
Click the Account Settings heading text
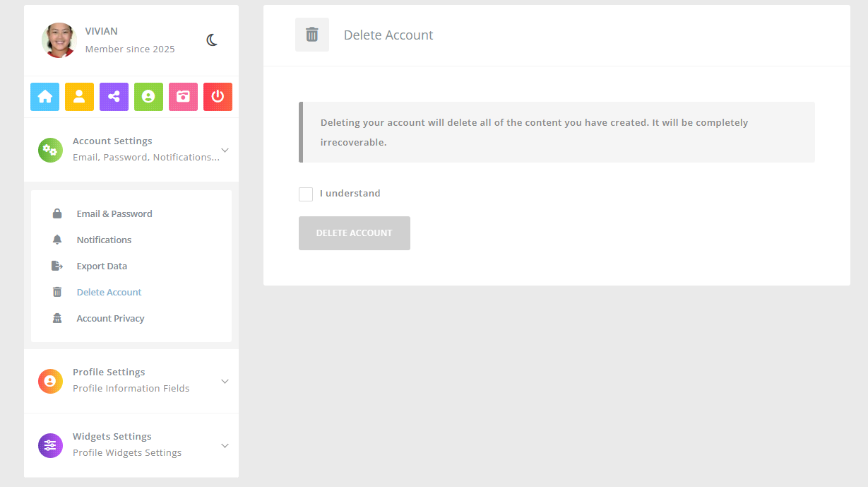[112, 141]
